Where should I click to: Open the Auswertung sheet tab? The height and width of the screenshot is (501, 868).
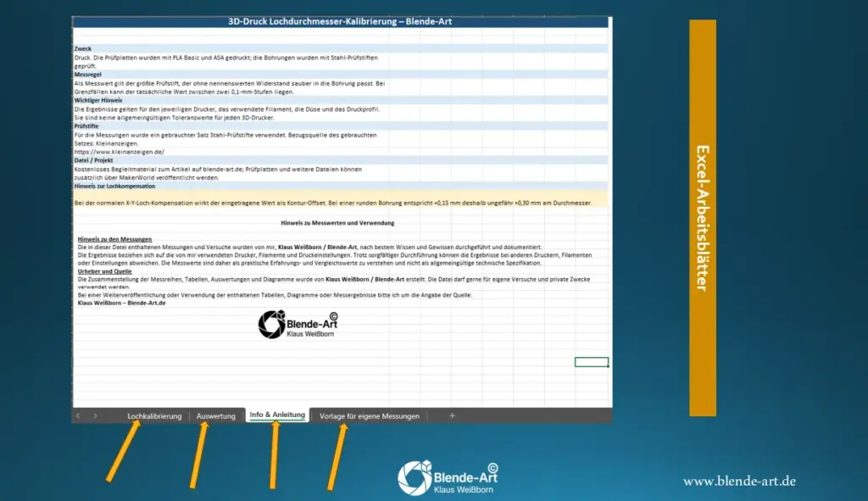tap(216, 415)
